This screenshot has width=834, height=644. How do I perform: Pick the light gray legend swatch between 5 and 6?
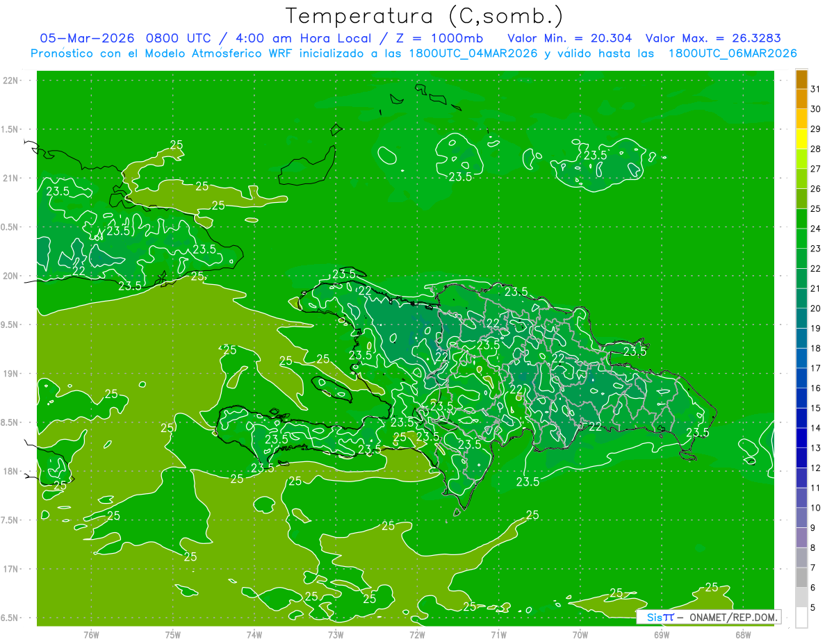point(801,597)
